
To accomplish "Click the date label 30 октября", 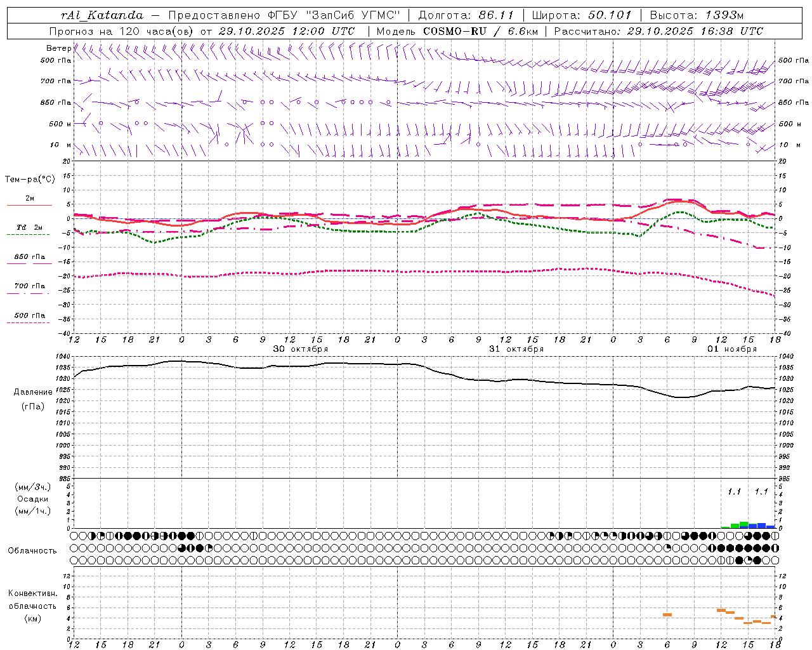I will [301, 349].
